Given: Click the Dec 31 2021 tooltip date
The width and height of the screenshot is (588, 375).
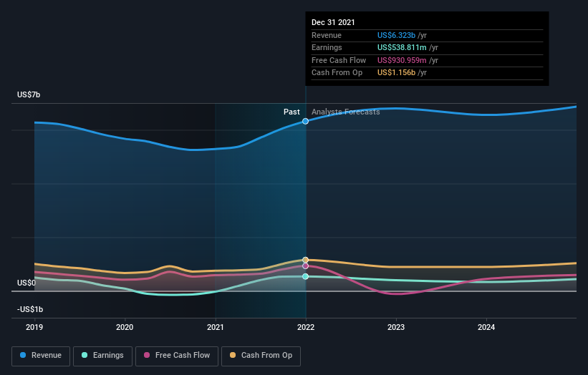Looking at the screenshot, I should [x=333, y=22].
